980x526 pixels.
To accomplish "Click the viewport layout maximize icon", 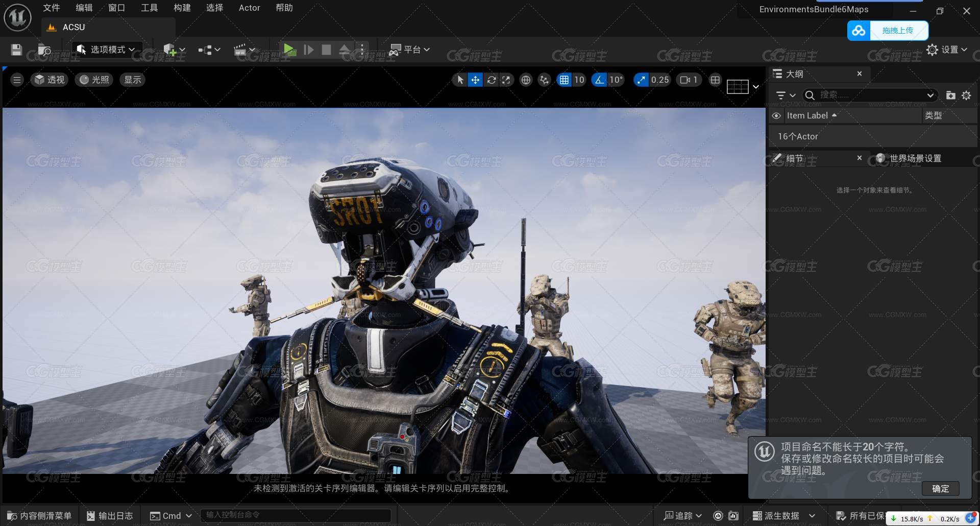I will pos(715,80).
